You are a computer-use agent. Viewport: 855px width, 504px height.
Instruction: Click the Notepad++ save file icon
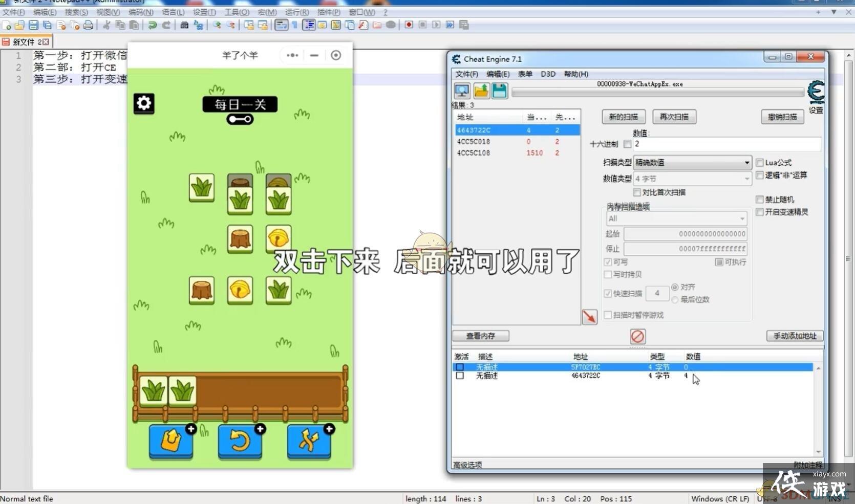point(33,25)
